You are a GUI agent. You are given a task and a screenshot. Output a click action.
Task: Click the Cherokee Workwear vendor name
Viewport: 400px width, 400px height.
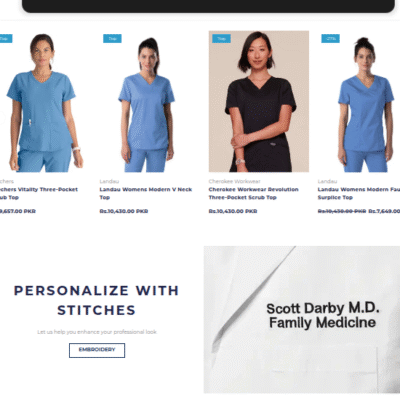(234, 181)
